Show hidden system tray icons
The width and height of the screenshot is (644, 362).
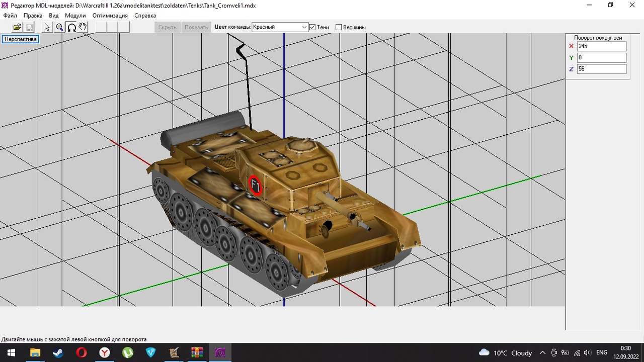point(542,353)
